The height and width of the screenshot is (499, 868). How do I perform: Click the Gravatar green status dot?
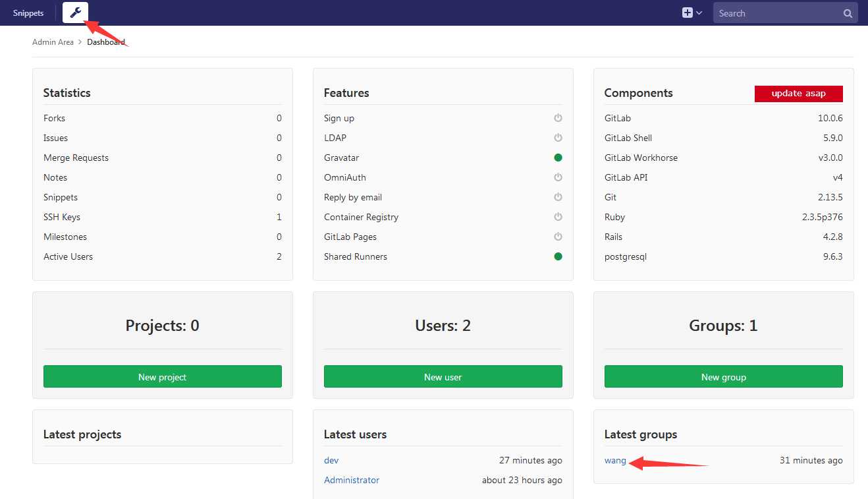point(558,158)
